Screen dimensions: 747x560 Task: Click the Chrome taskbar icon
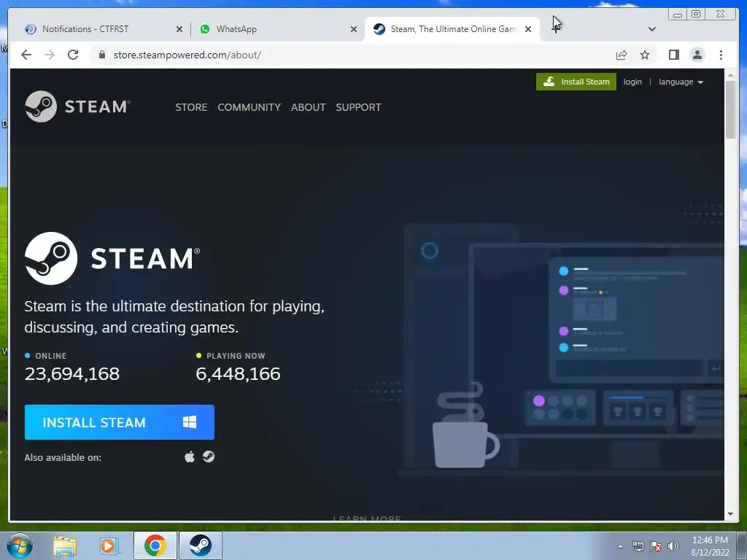coord(155,545)
